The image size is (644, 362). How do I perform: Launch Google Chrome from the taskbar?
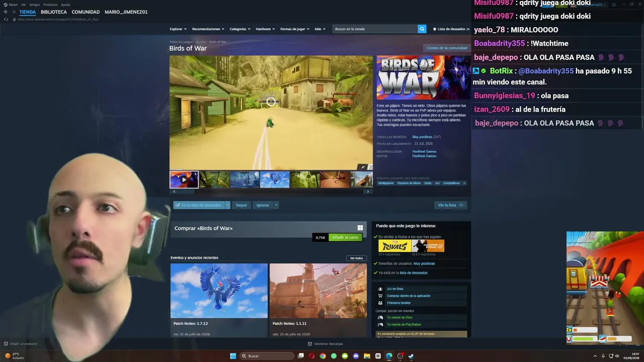[323, 356]
